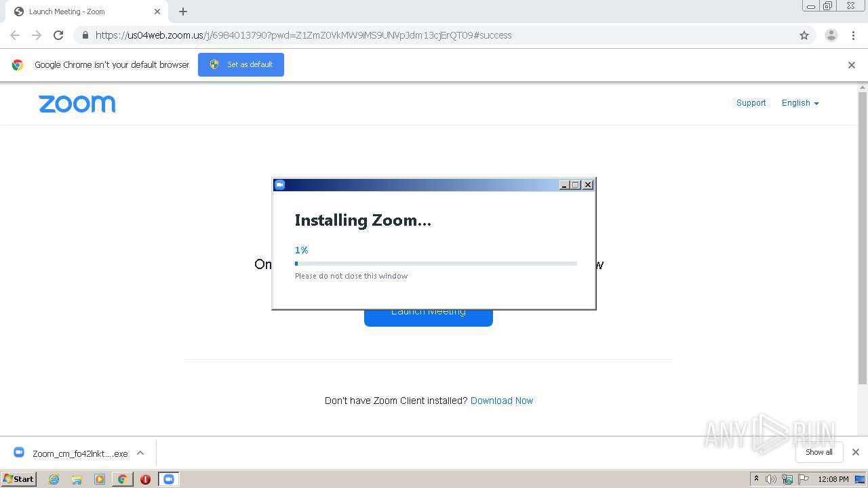Click the Chrome icon in notification bar
Image resolution: width=868 pixels, height=488 pixels.
tap(18, 65)
